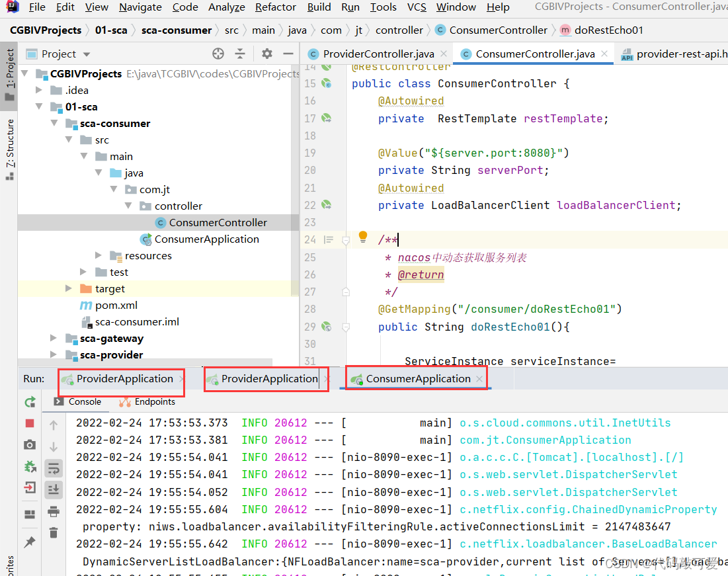Image resolution: width=728 pixels, height=576 pixels.
Task: Click the gutter icon on line 22
Action: coord(327,205)
